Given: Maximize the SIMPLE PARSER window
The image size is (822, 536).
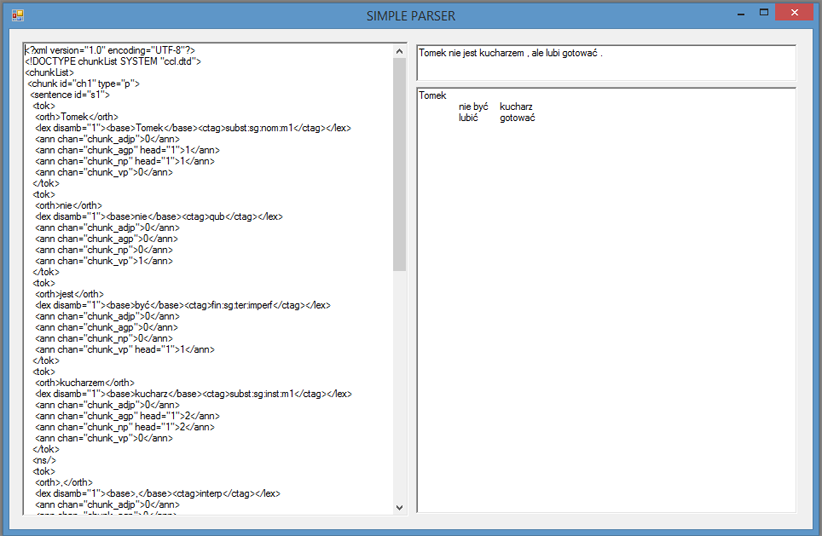Looking at the screenshot, I should pos(764,13).
